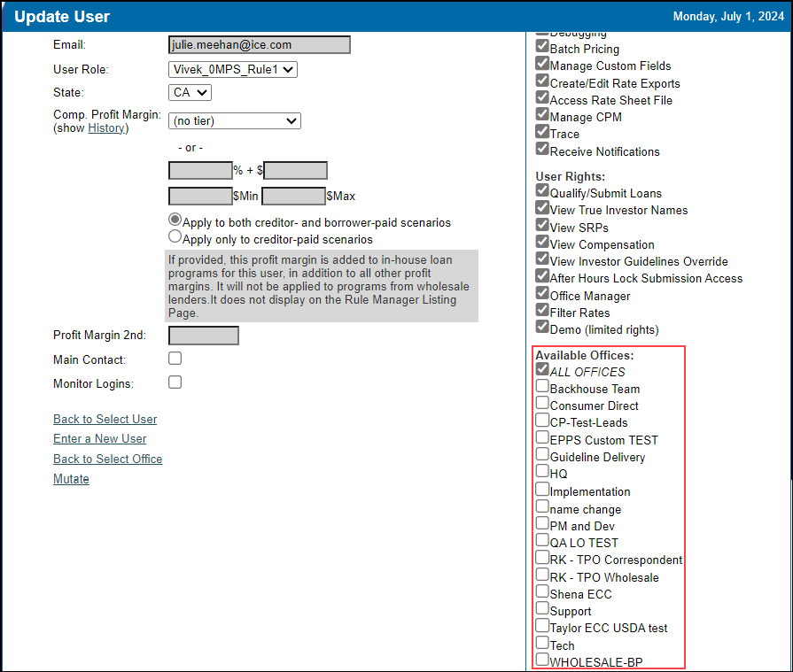Check the Monitor Logins checkbox
Viewport: 793px width, 672px height.
click(x=175, y=382)
